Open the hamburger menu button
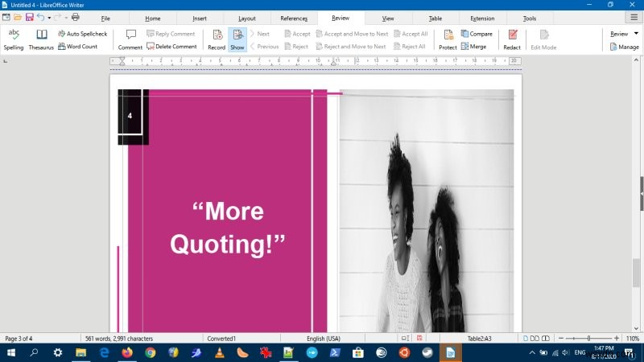This screenshot has height=362, width=644. (x=634, y=17)
